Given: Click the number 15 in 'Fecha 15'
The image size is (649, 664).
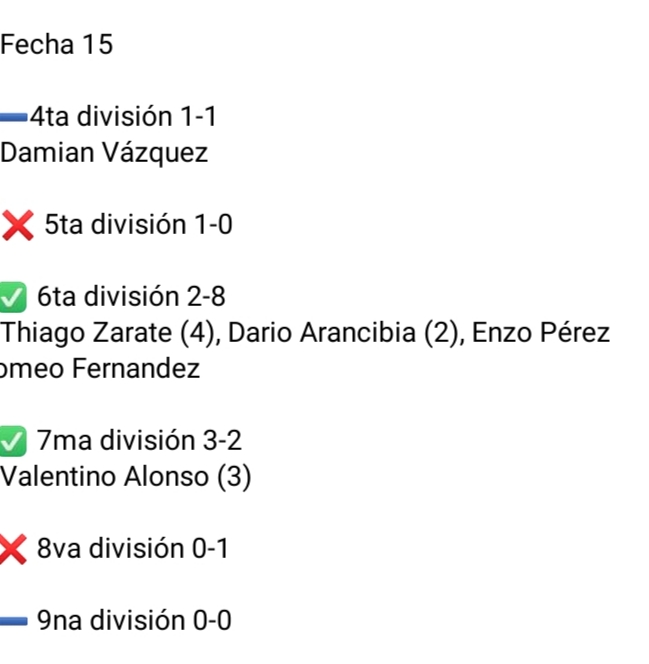Looking at the screenshot, I should (x=97, y=45).
